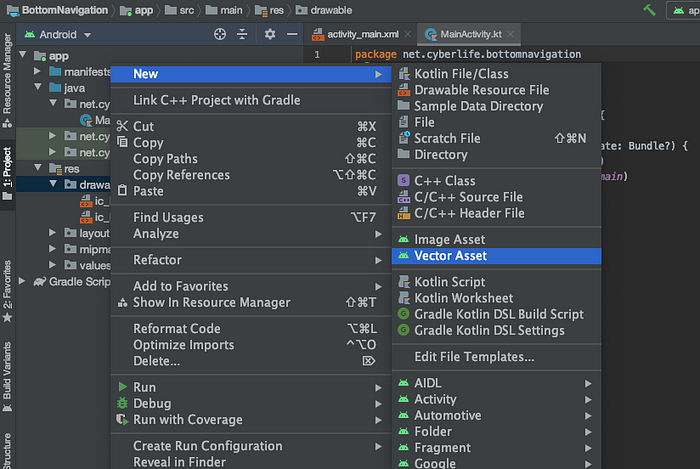Expand the mipmap folder arrow
Image resolution: width=700 pixels, height=469 pixels.
52,249
